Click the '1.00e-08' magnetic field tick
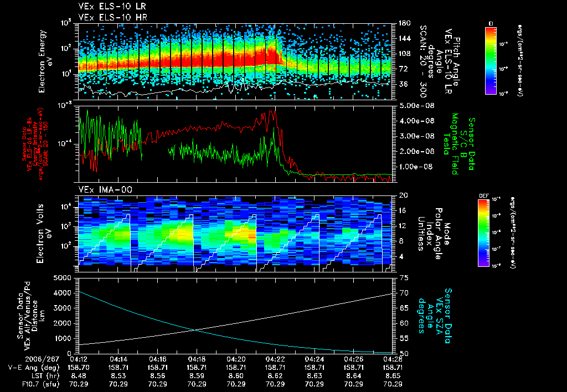Screen dimensions: 567x392 point(415,167)
